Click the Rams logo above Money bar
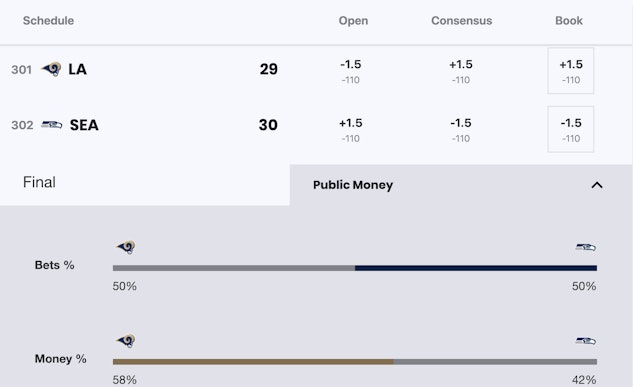 click(x=126, y=341)
